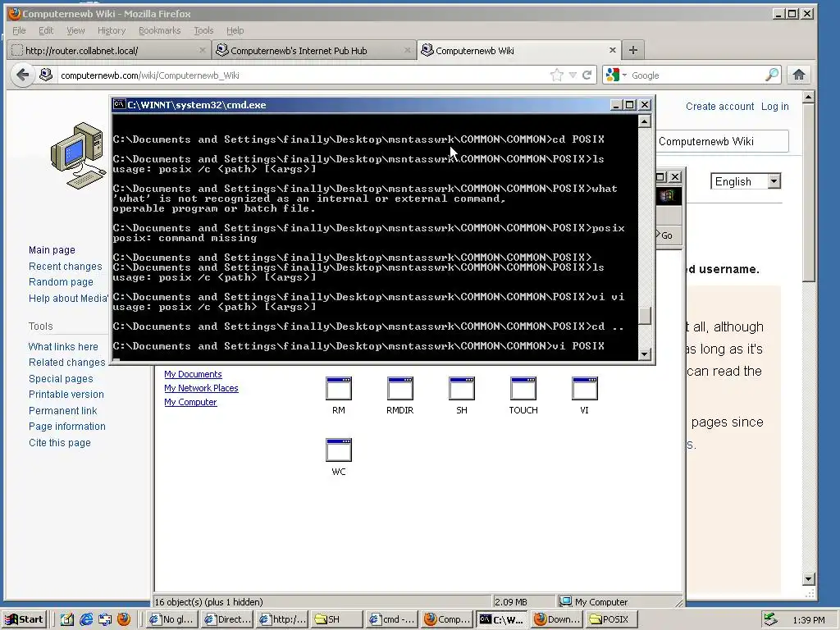
Task: Open the Main page link
Action: tap(52, 249)
